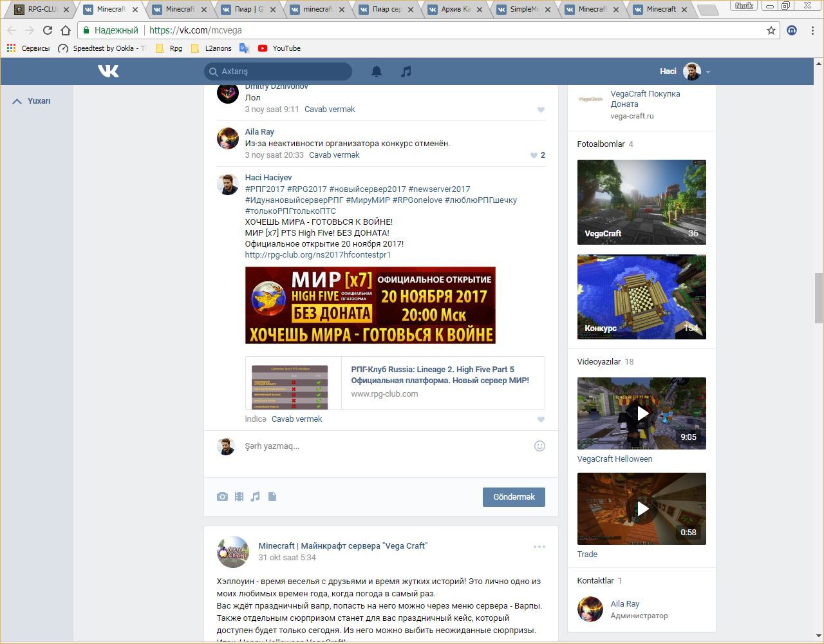Open the VegaCraft photo album
824x644 pixels.
point(642,202)
